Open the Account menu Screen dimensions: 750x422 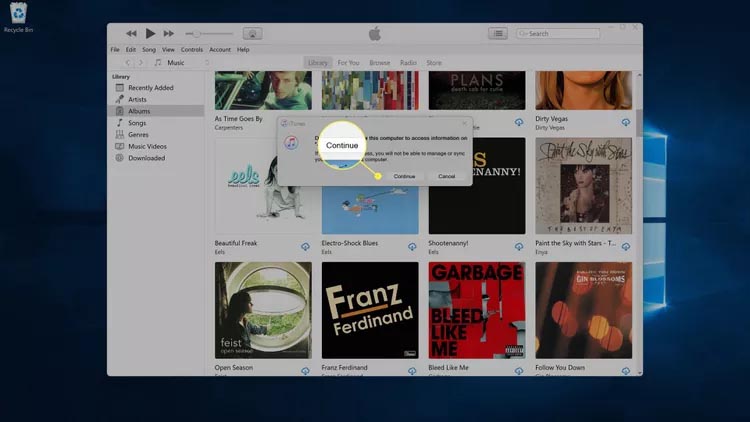pos(220,49)
